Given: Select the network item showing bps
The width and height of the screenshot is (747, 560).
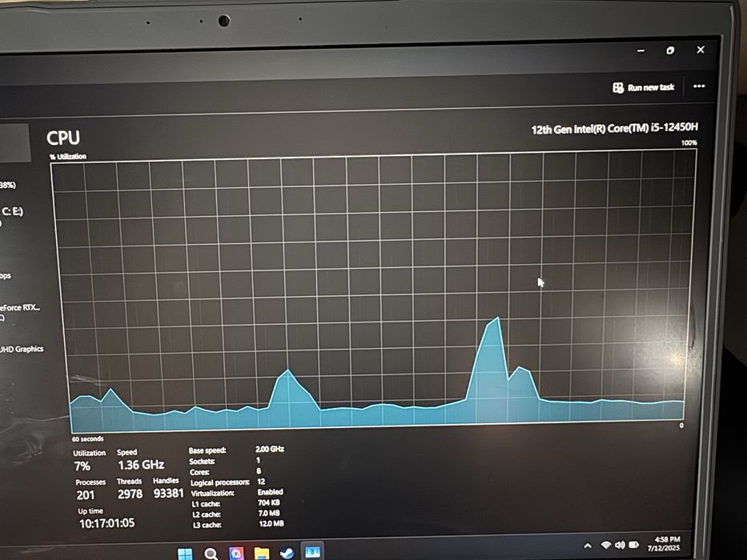Looking at the screenshot, I should (6, 276).
